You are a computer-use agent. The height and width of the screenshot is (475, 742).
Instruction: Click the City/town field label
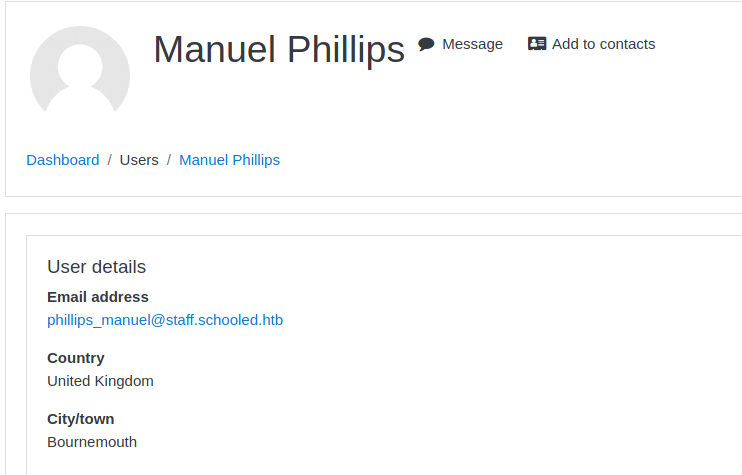(80, 419)
